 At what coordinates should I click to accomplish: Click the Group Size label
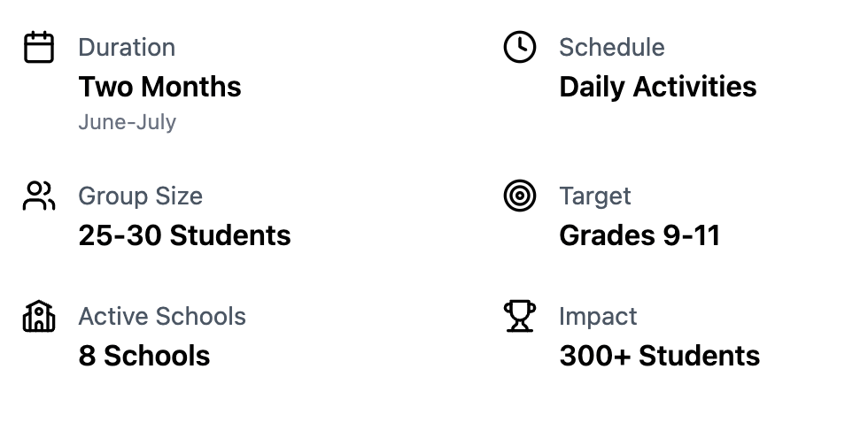coord(140,196)
